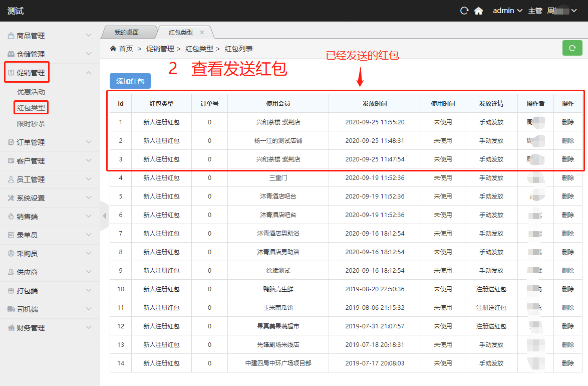Open the admin dropdown menu
The image size is (588, 386).
click(x=507, y=11)
